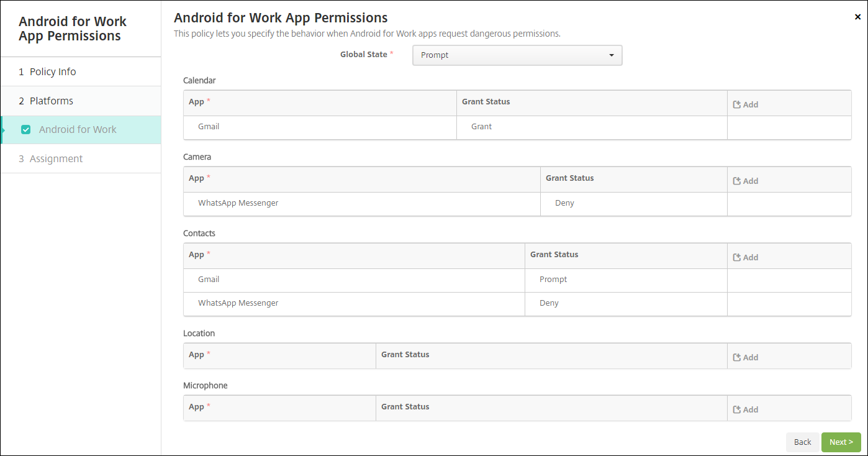Viewport: 868px width, 456px height.
Task: Click the Grant status for Gmail in Calendar
Action: (x=481, y=127)
